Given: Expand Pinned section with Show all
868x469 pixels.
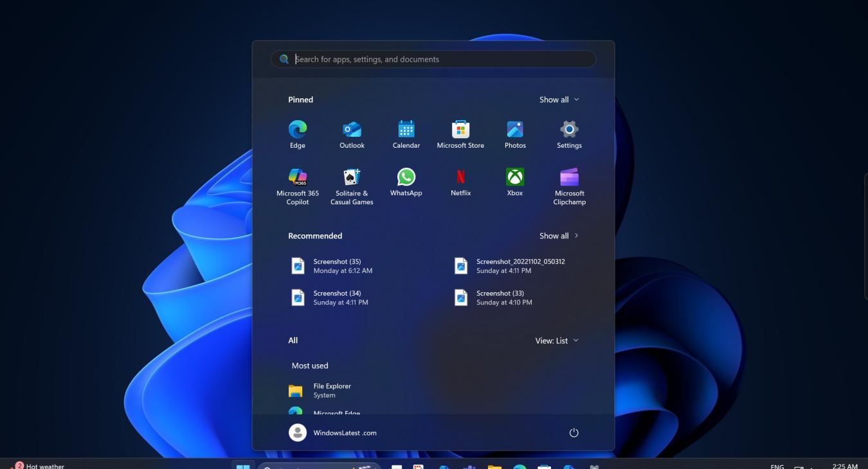Looking at the screenshot, I should [559, 100].
